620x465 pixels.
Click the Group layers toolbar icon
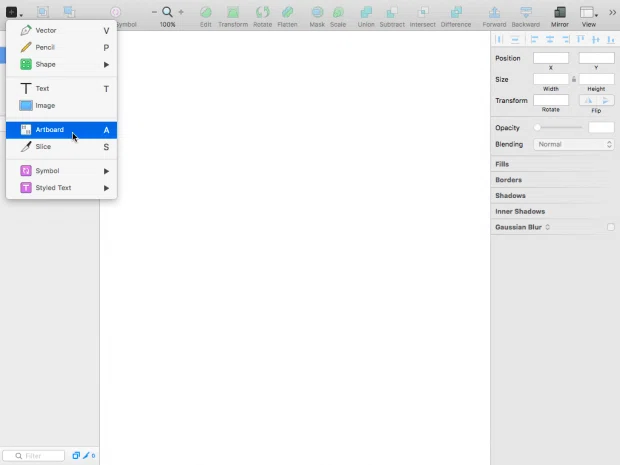(43, 12)
